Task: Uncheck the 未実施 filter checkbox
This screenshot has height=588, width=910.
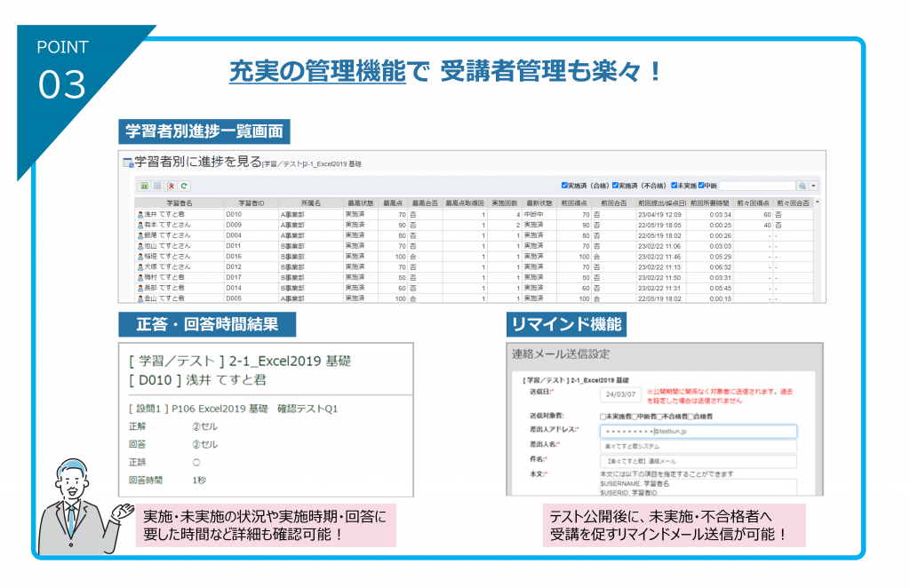Action: (x=675, y=186)
